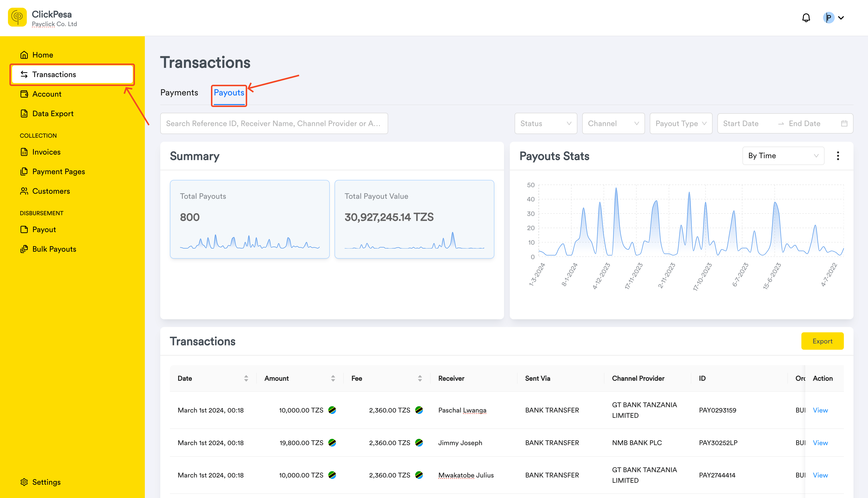The height and width of the screenshot is (498, 868).
Task: Open the Status filter dropdown
Action: [x=546, y=123]
